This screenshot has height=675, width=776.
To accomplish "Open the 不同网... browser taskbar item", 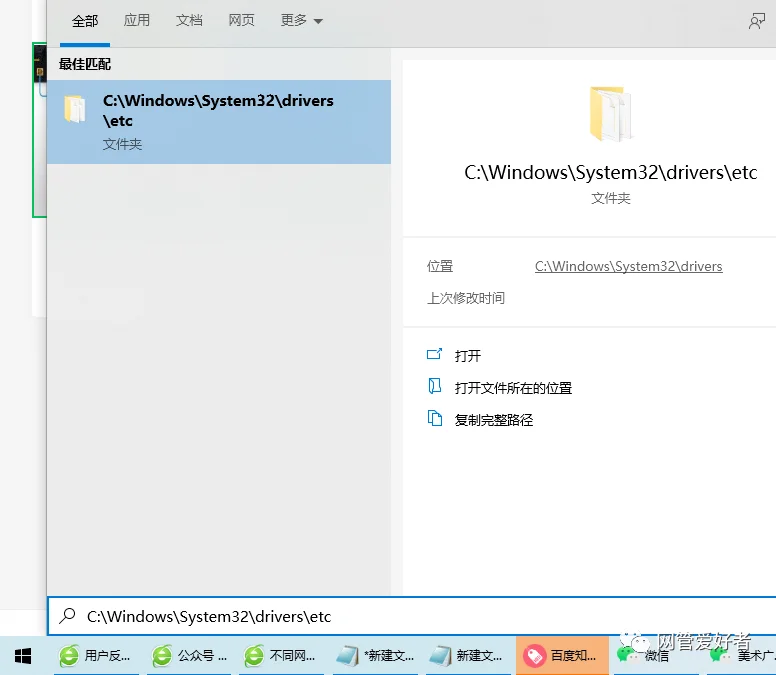I will pos(281,656).
